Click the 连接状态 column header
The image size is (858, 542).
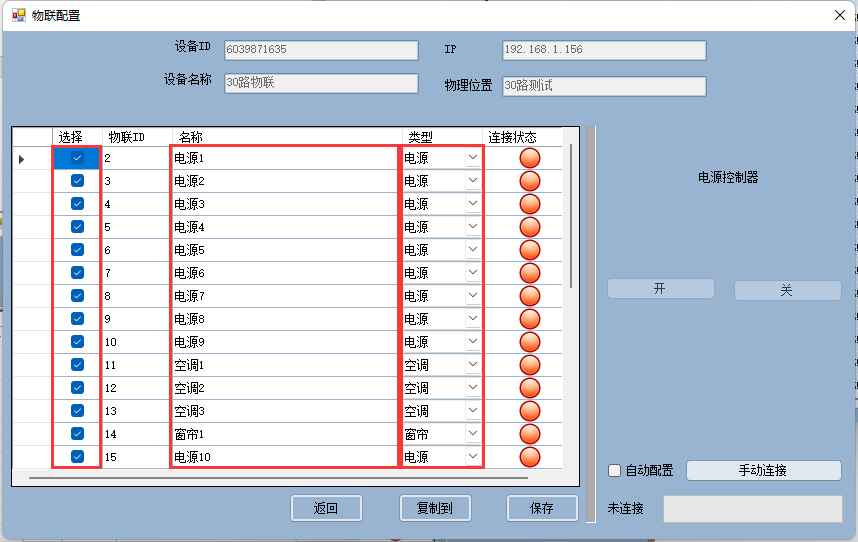coord(512,137)
